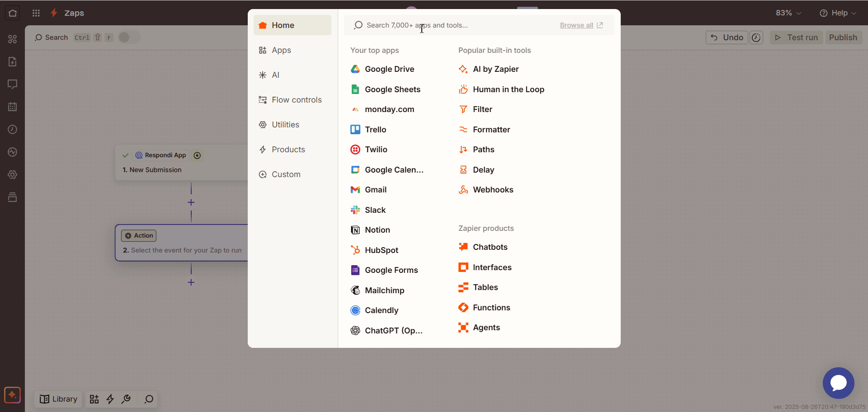Open the apps grid launcher
868x412 pixels.
[36, 13]
